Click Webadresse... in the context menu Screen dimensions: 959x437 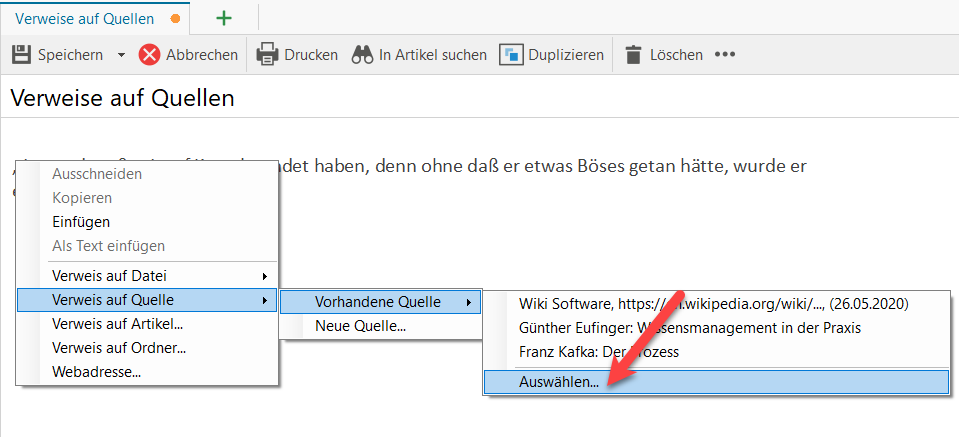pos(96,372)
